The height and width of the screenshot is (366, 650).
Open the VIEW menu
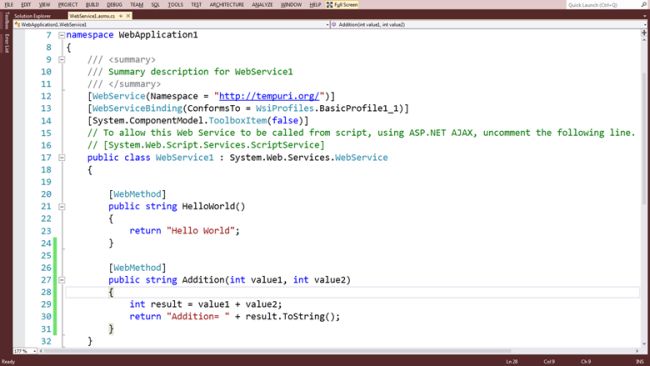coord(44,5)
